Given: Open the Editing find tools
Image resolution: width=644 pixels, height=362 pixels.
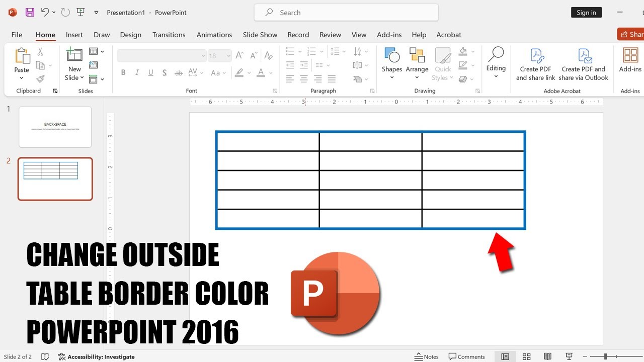Looking at the screenshot, I should coord(496,62).
